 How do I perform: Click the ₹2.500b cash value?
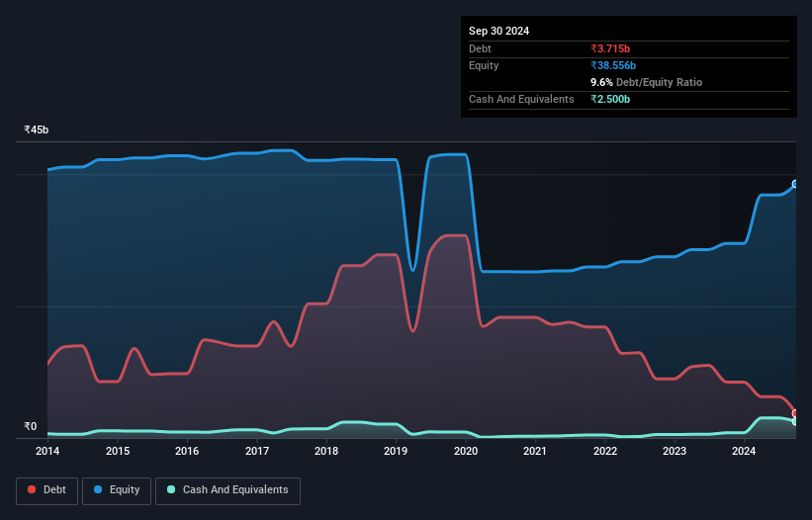[610, 99]
